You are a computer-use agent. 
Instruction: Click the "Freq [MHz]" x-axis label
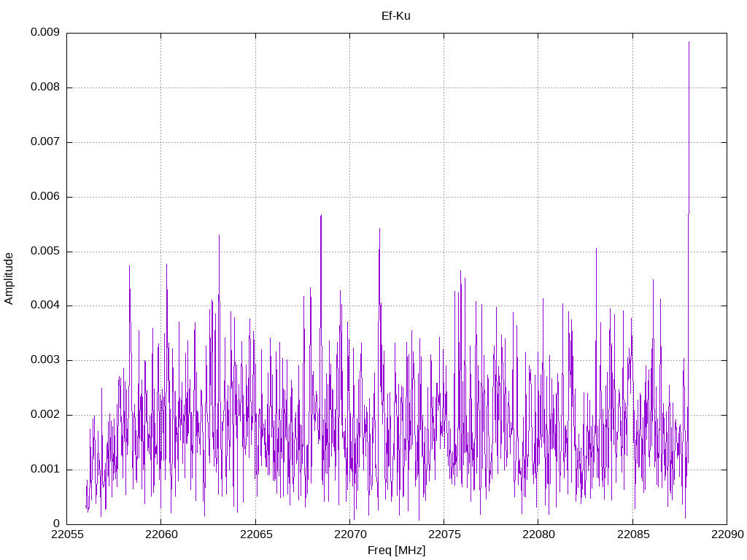(396, 551)
